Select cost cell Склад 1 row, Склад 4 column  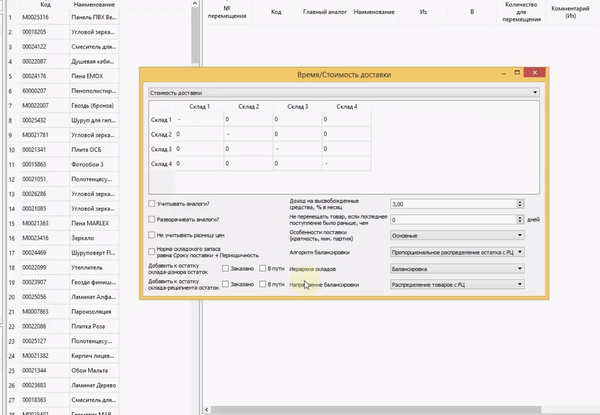346,119
